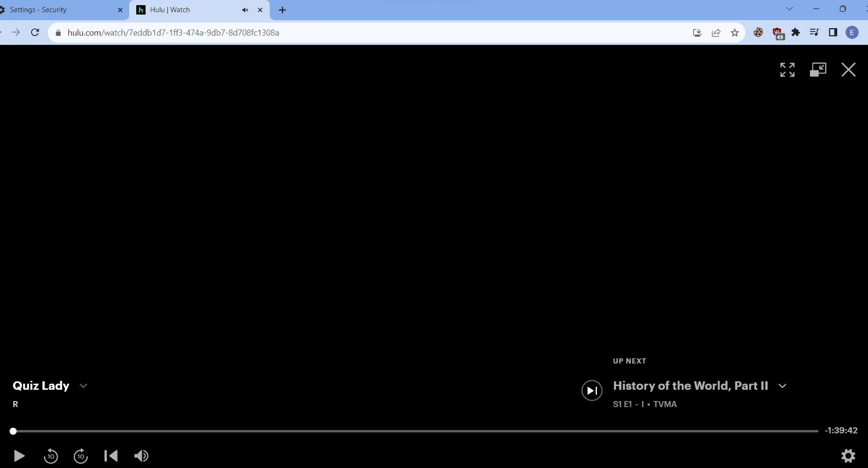
Task: Click the S1 E1 - I • TVMA label
Action: [x=645, y=404]
